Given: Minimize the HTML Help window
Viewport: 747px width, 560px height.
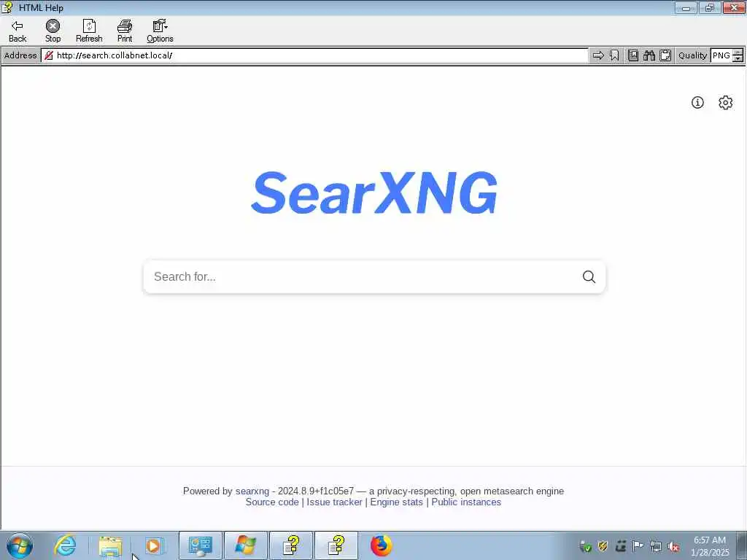Looking at the screenshot, I should coord(686,7).
